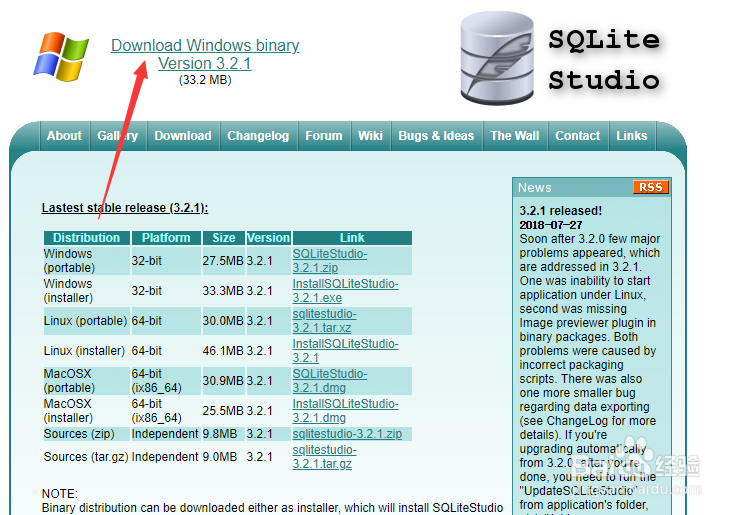Download sqlitestudio-3.2.1.zip sources
Viewport: 743px width, 515px height.
click(347, 434)
